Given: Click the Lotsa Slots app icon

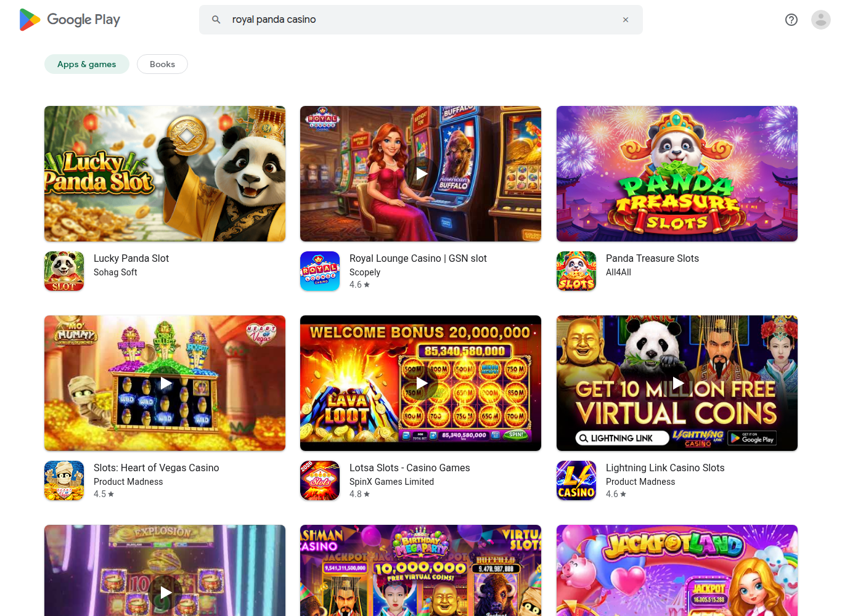Looking at the screenshot, I should pos(320,480).
